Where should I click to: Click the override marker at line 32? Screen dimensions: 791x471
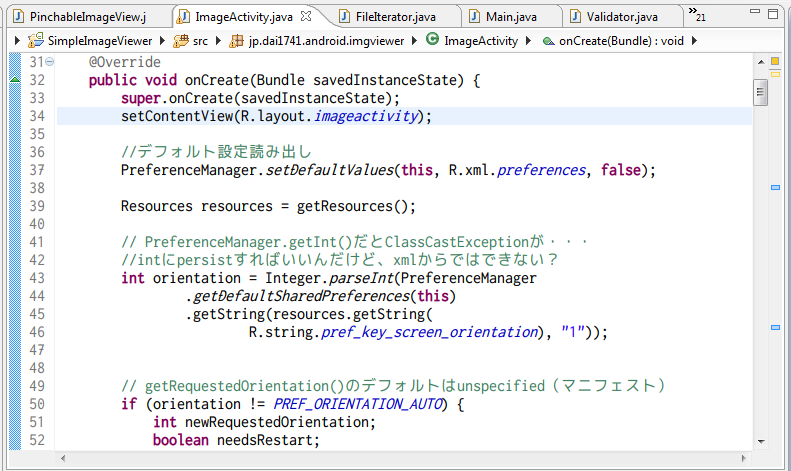coord(15,80)
